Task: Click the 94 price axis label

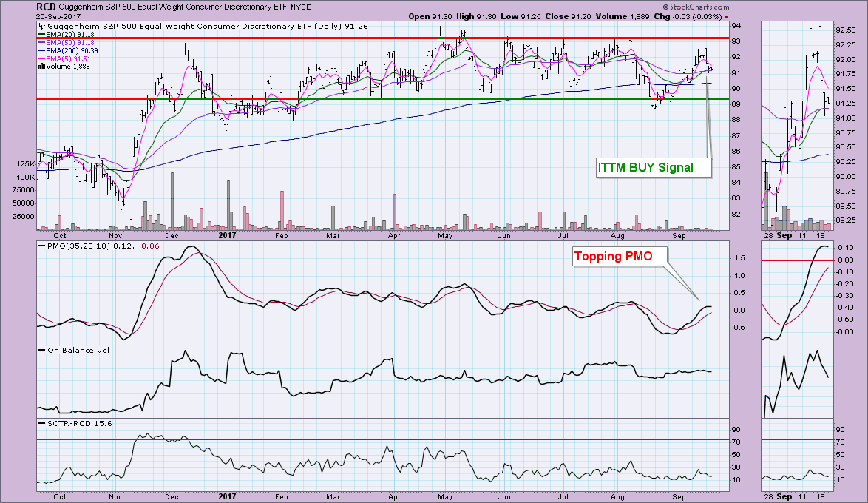Action: pos(736,25)
